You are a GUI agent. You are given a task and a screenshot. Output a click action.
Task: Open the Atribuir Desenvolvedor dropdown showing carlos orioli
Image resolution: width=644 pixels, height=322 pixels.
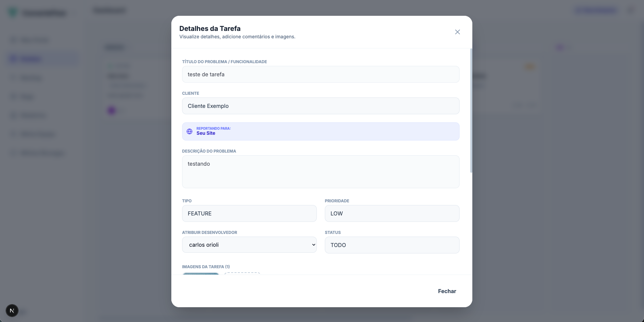coord(249,245)
